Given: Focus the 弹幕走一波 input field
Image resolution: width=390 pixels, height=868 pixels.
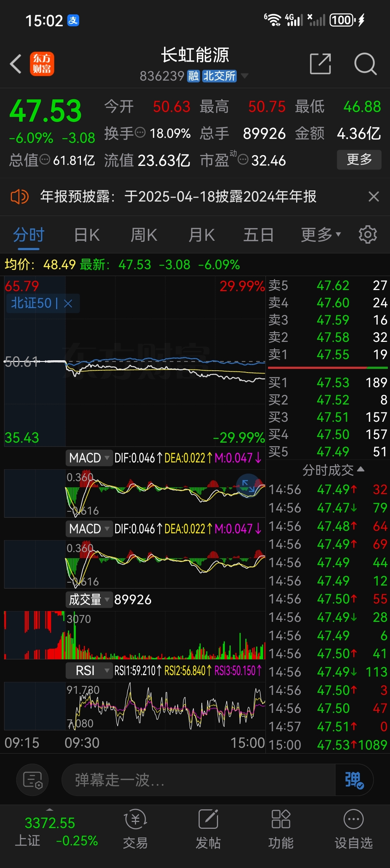Looking at the screenshot, I should coord(198,780).
